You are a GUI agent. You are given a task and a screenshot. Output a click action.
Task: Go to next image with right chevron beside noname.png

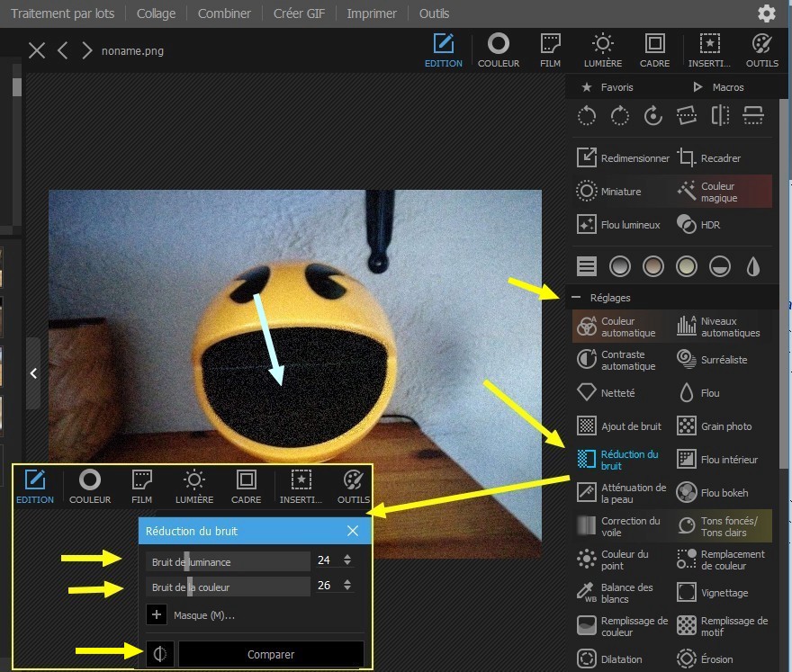87,50
